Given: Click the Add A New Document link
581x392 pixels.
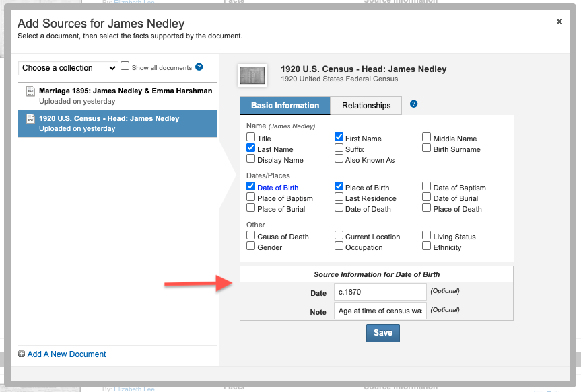Looking at the screenshot, I should pos(67,354).
